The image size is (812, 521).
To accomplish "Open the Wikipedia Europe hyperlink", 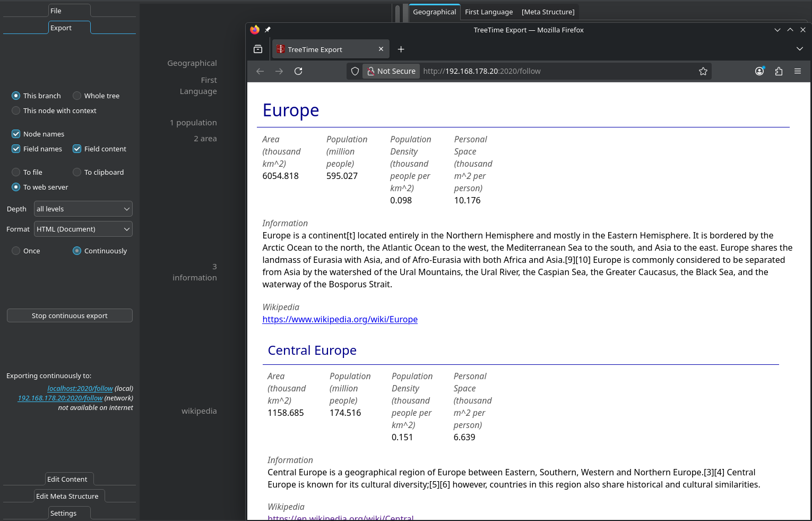I will (x=340, y=319).
